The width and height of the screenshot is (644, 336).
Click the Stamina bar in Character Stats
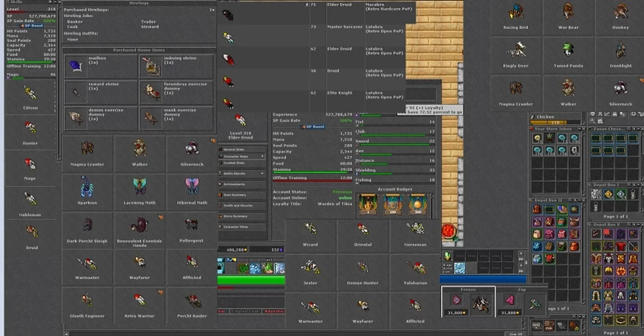pos(313,172)
